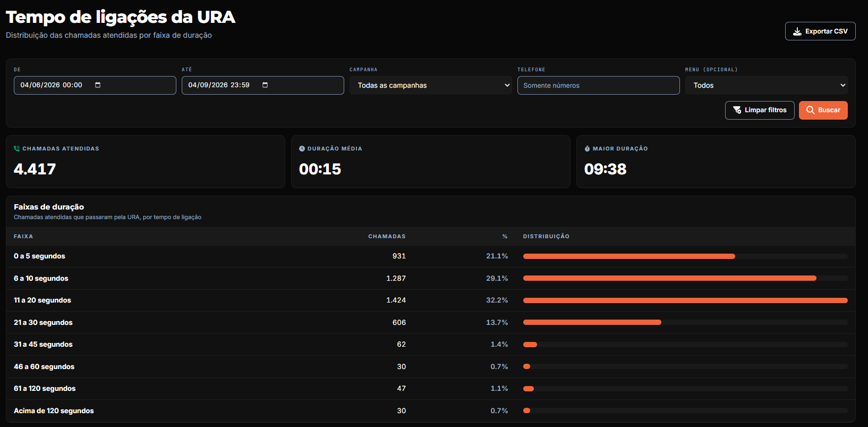Click the average duration value 00:15
The width and height of the screenshot is (868, 427).
[320, 169]
